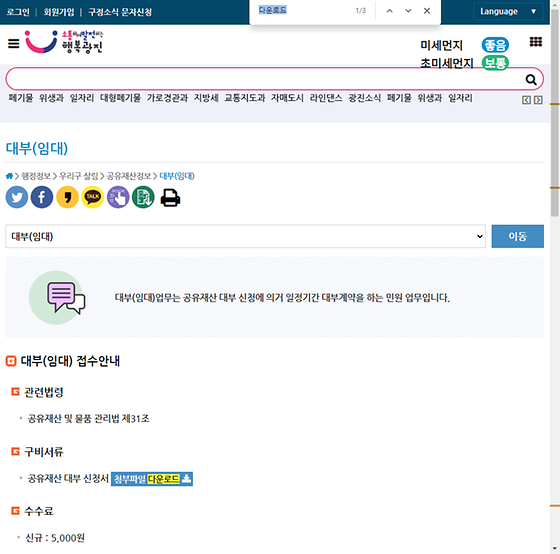Select the 가로경관과 keyword
Screen dimensions: 560x554
point(167,98)
